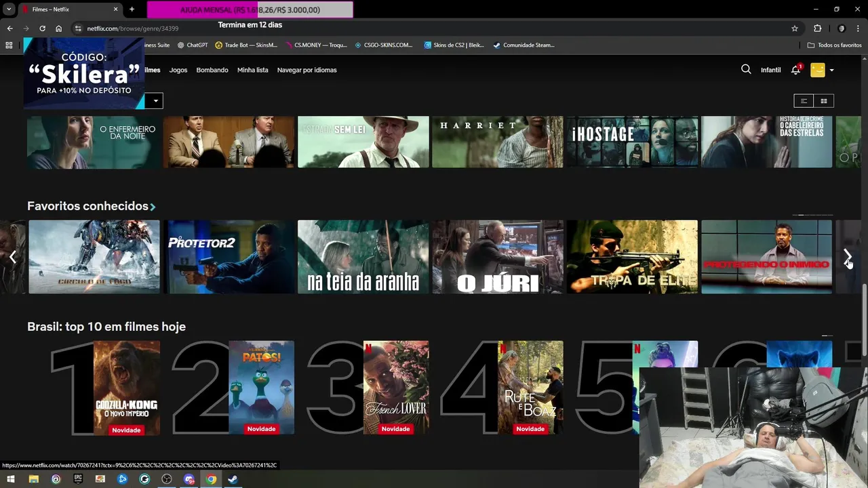Open Tropa de Elite thumbnail

[x=632, y=257]
